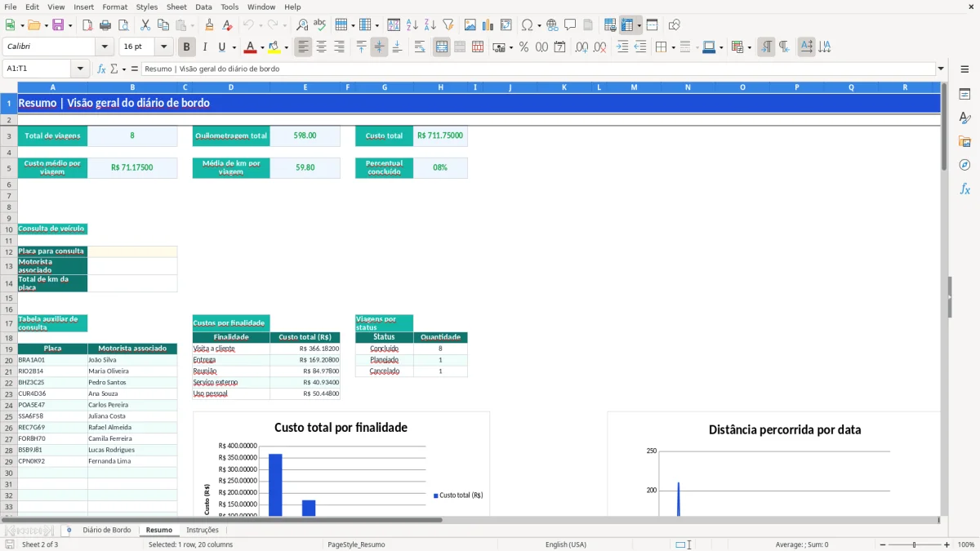This screenshot has height=551, width=980.
Task: Open sidebar Gallery icon
Action: (964, 142)
